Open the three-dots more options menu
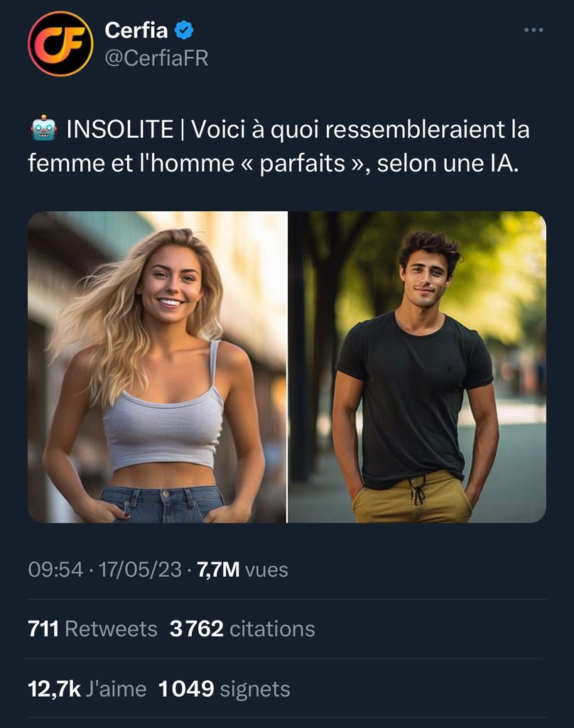 coord(534,30)
